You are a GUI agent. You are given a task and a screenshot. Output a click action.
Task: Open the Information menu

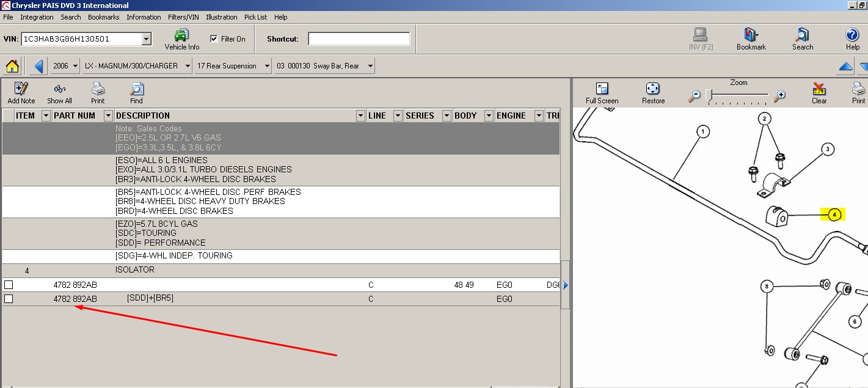point(144,17)
